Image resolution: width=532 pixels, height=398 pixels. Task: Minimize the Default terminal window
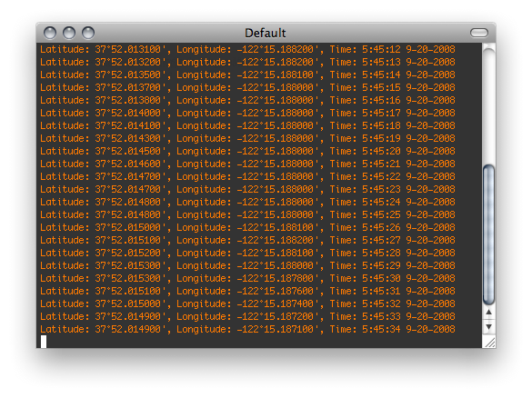click(x=69, y=33)
